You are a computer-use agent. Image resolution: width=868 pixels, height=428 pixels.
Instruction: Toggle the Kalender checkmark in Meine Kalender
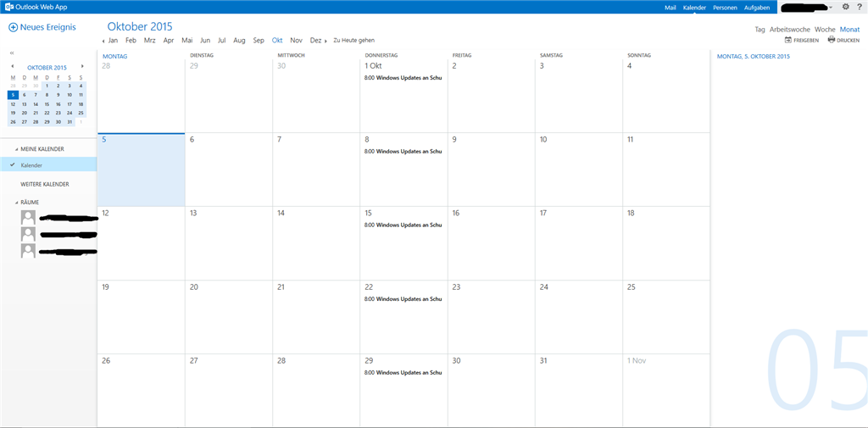(13, 165)
